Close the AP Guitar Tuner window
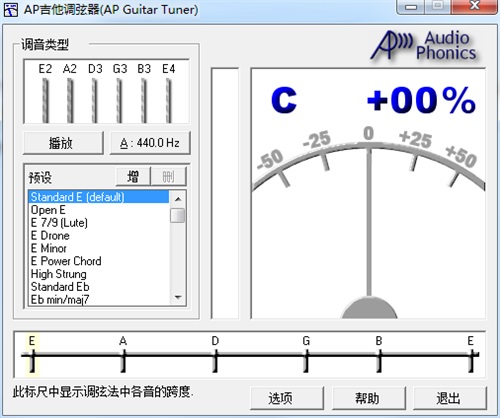Image resolution: width=500 pixels, height=418 pixels. (475, 6)
